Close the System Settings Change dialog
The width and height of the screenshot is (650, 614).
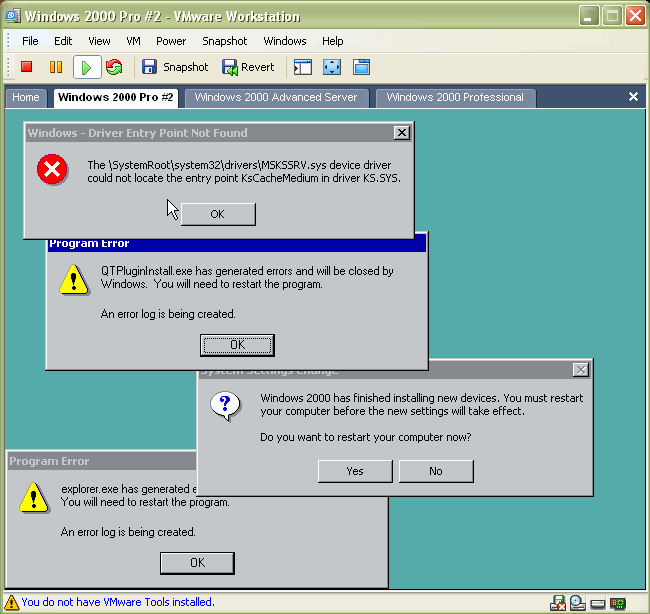coord(581,369)
